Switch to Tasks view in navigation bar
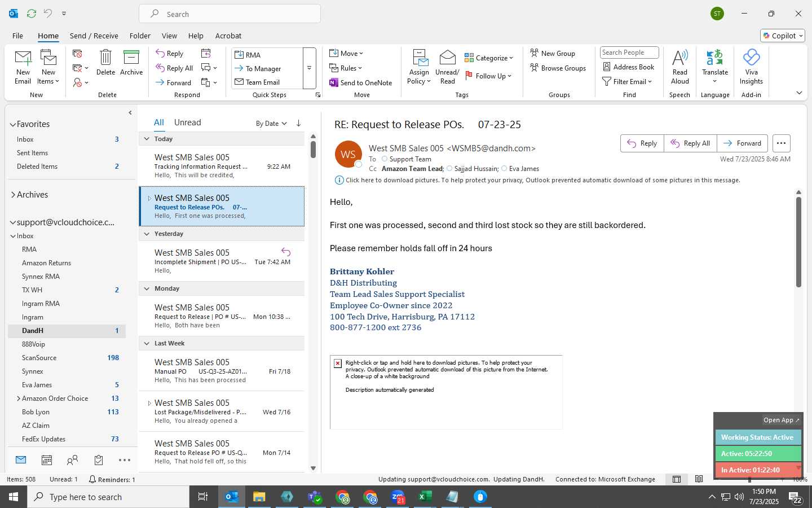Image resolution: width=812 pixels, height=508 pixels. 99,460
